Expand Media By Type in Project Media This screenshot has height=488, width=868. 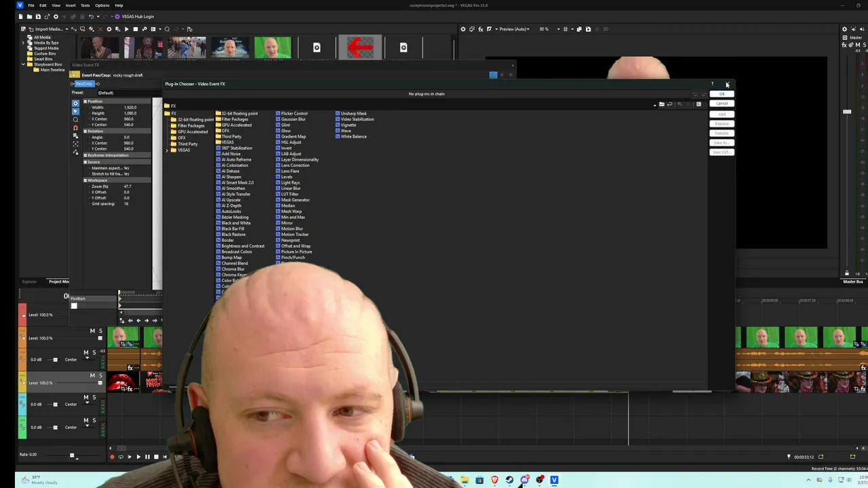pos(23,43)
